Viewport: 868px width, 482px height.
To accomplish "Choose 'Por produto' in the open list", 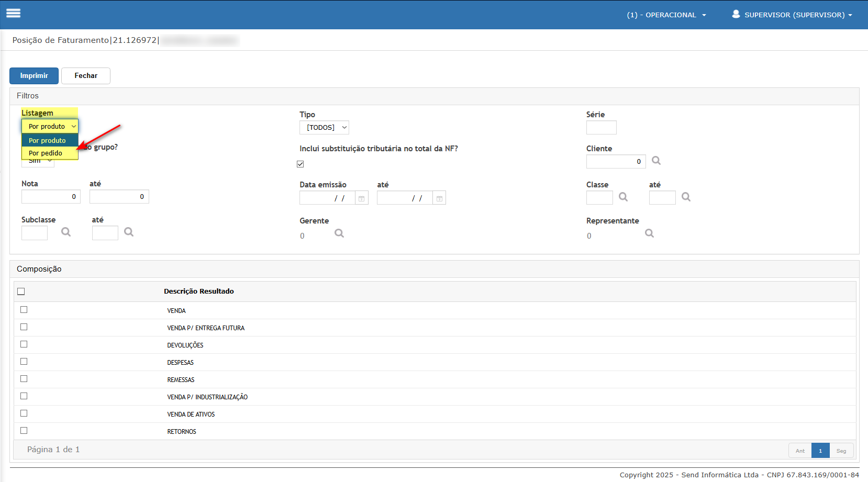I will click(x=47, y=141).
